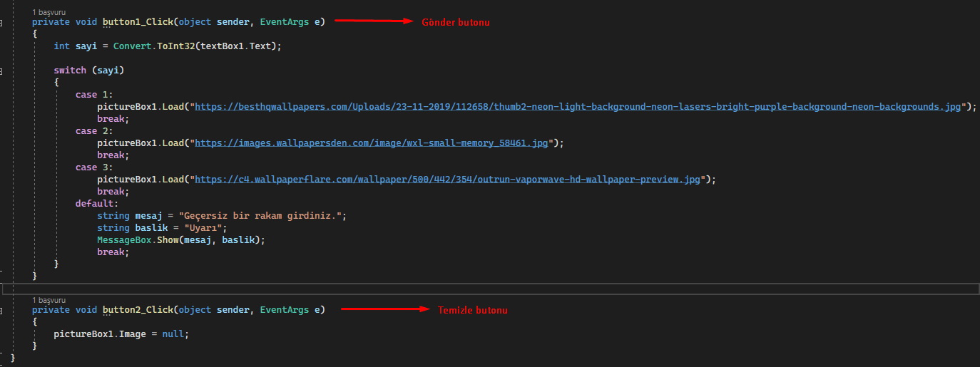Open the besthqwallpapers.com image URL
This screenshot has width=980, height=367.
(x=578, y=107)
